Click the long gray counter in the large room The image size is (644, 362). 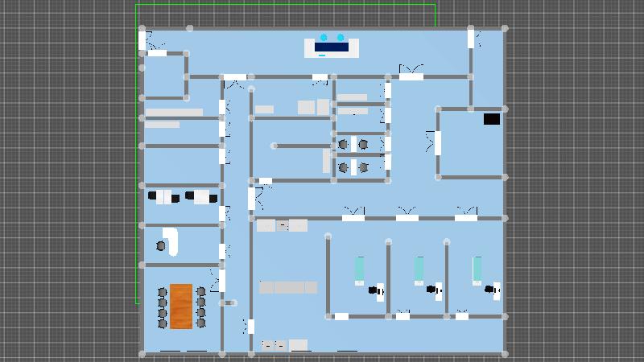click(x=287, y=287)
